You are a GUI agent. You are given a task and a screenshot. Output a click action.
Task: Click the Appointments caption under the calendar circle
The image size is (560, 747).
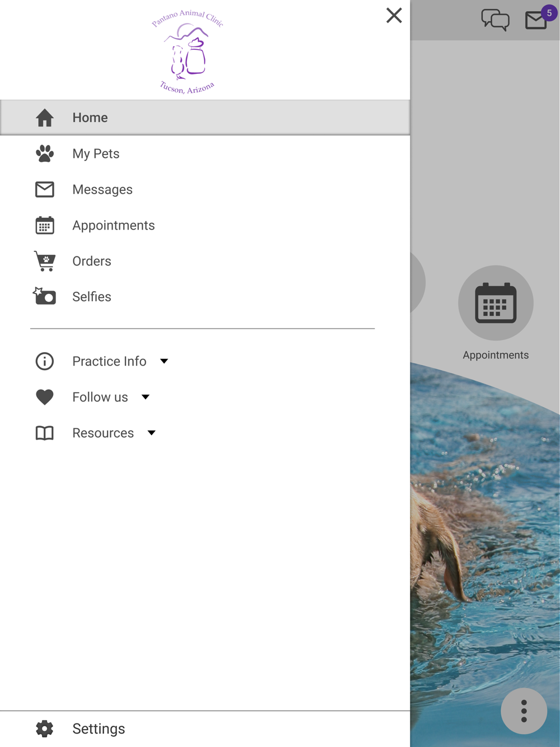[496, 355]
